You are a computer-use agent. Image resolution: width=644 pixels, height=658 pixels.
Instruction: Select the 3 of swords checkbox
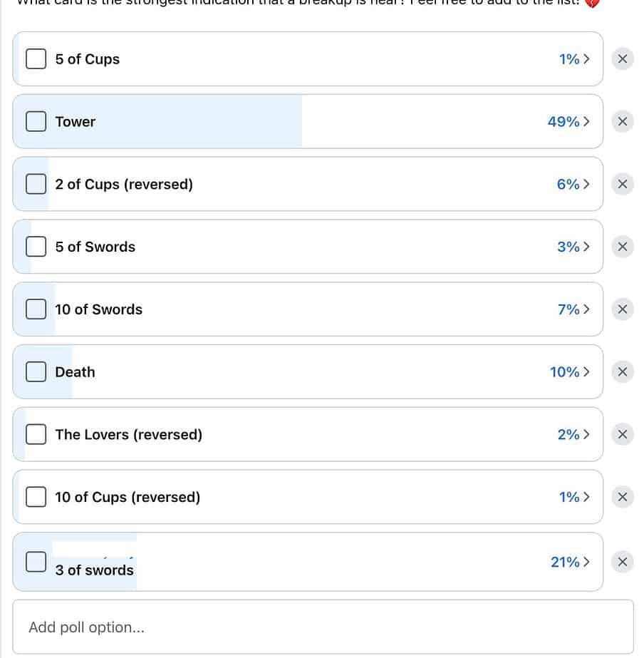pos(36,562)
